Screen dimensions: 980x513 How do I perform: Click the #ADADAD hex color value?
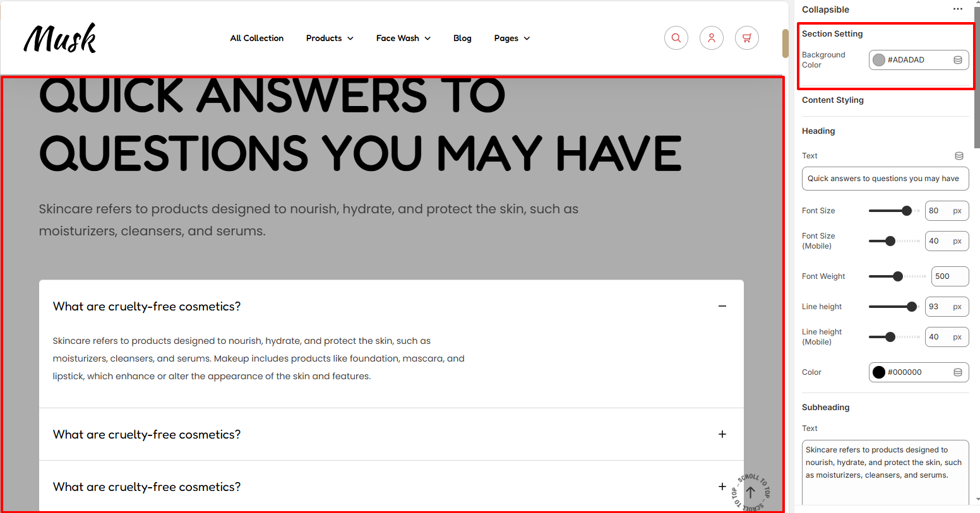(905, 60)
